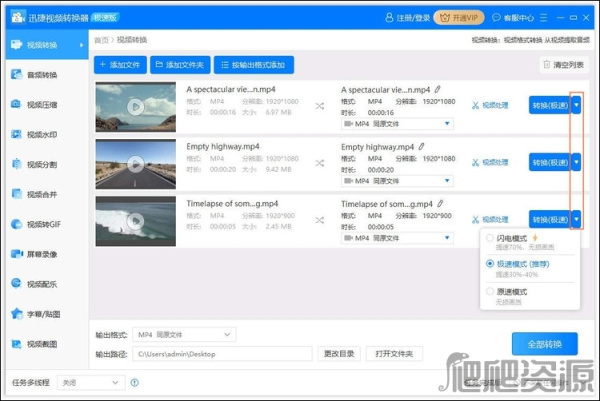This screenshot has height=401, width=600.
Task: Expand conversion mode arrow for A spectacular view
Action: point(576,105)
